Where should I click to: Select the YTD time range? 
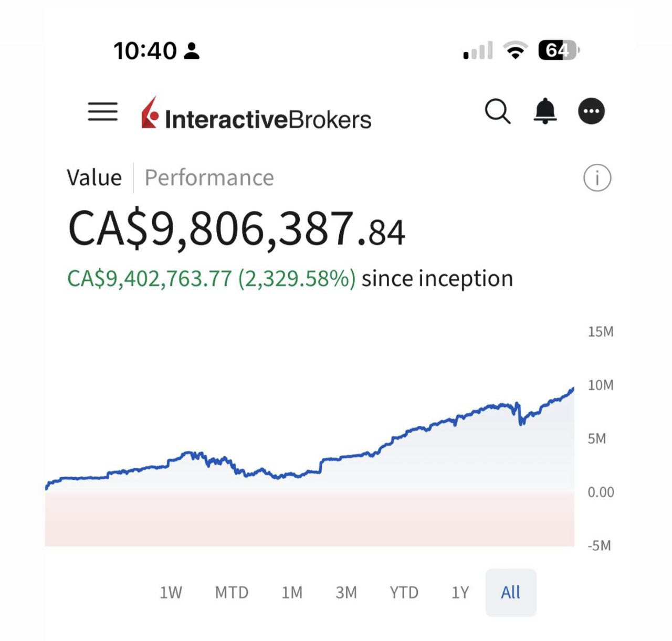coord(404,593)
